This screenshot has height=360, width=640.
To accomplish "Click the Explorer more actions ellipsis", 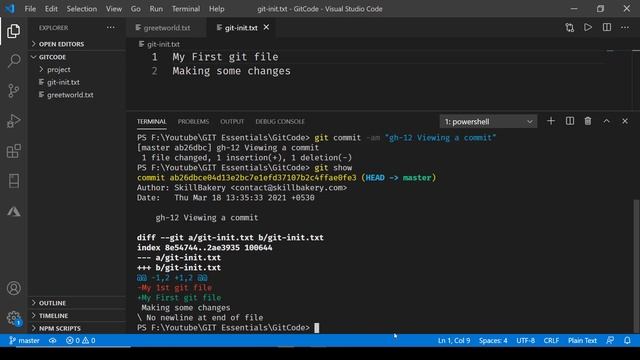I will pos(111,28).
